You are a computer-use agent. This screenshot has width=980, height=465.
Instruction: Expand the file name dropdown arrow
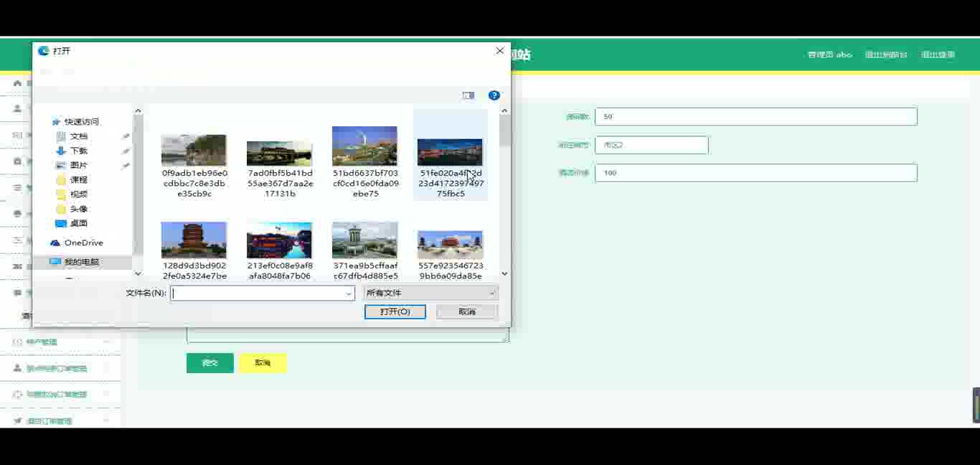(349, 293)
